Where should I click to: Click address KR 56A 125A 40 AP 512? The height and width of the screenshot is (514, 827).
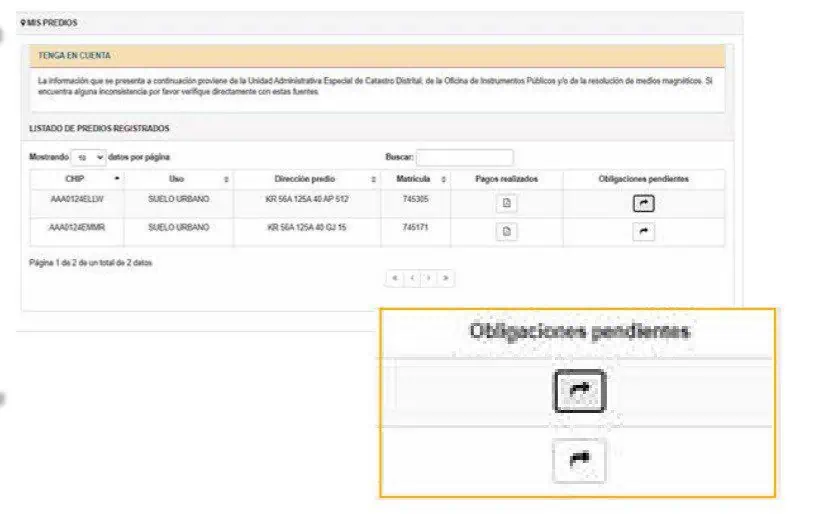(307, 199)
